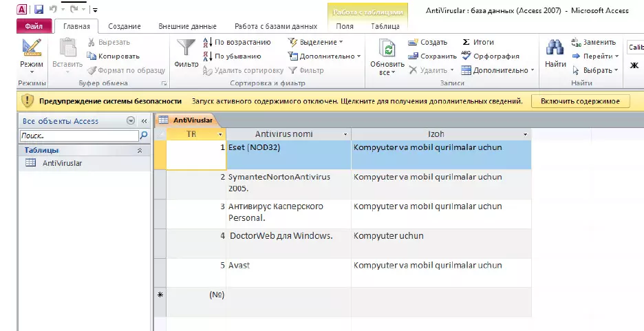Click Redo in quick access toolbar
Viewport: 644px width, 331px height.
pos(74,9)
